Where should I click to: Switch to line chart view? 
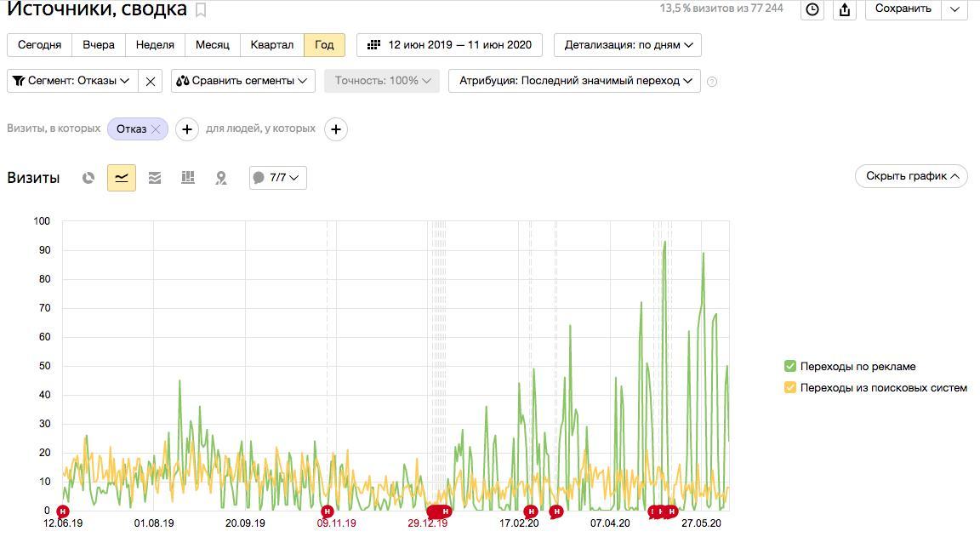(122, 178)
